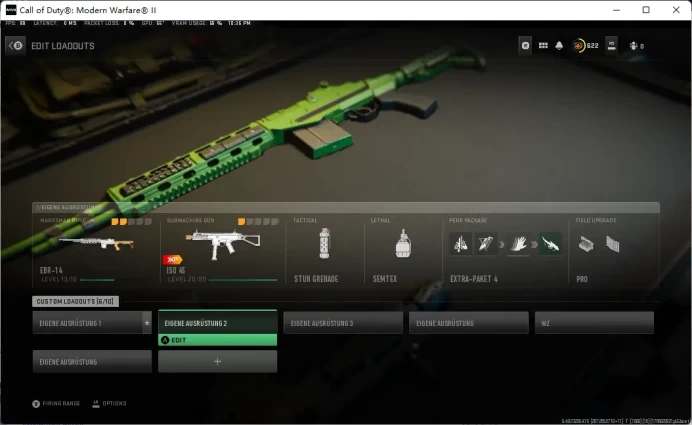Click the EXTRA-PAKET 4 label
The image size is (692, 425).
(474, 279)
